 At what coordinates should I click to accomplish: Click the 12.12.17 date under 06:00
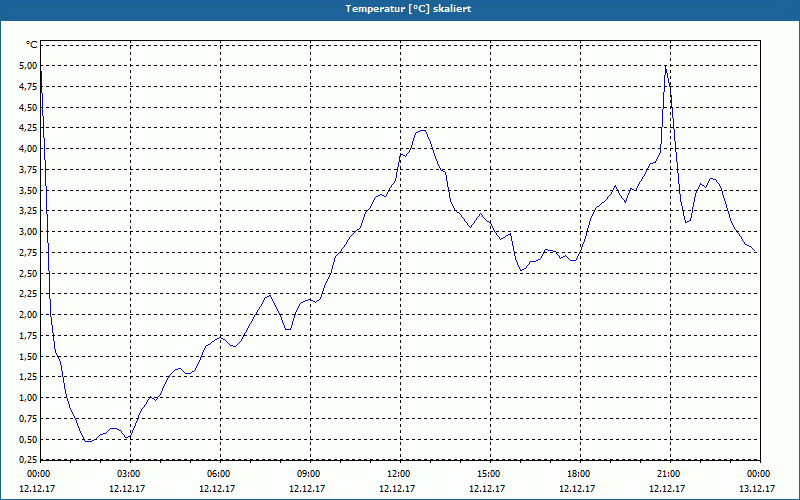click(x=217, y=489)
